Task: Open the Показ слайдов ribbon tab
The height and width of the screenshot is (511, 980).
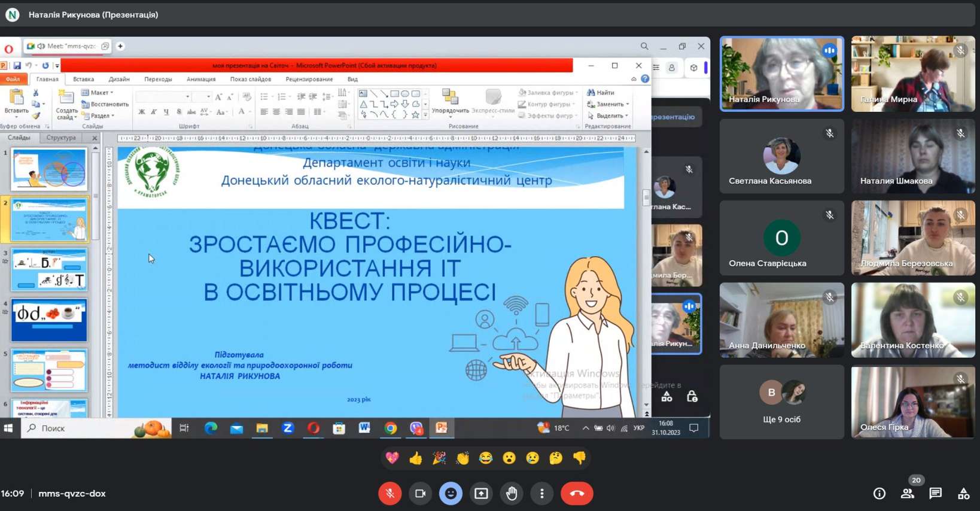Action: 251,79
